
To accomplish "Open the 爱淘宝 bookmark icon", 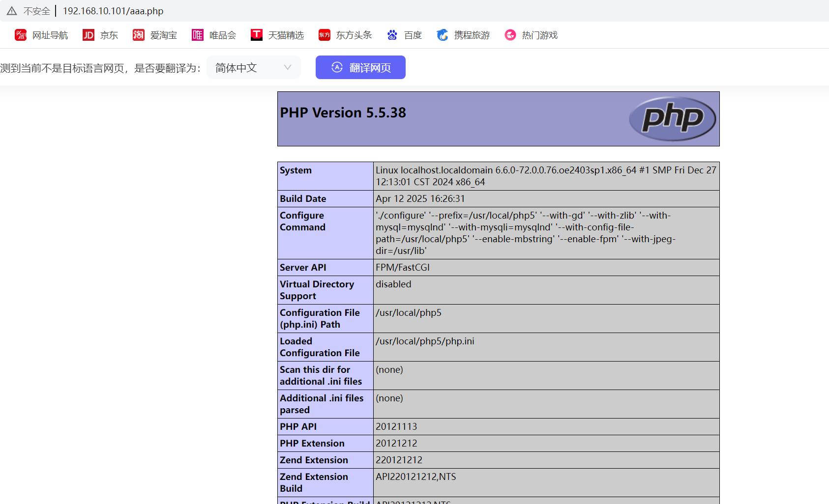I will [139, 35].
